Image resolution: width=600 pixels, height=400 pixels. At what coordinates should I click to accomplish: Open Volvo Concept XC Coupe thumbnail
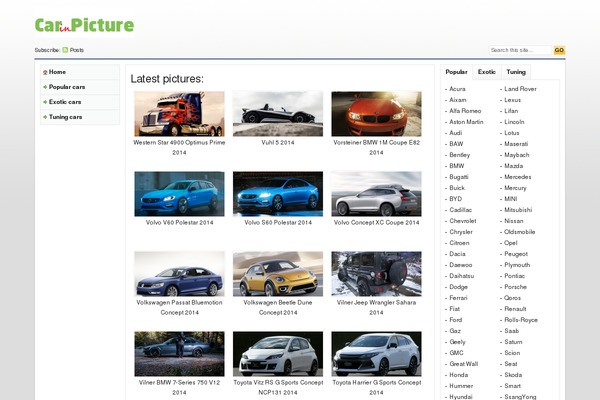pos(376,194)
